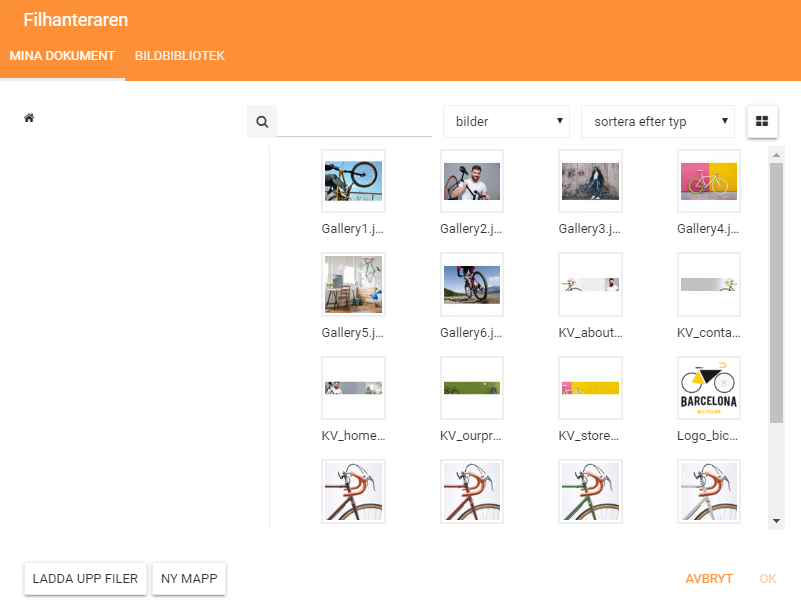The height and width of the screenshot is (602, 801).
Task: Select the Gallery1 thumbnail
Action: pos(354,181)
